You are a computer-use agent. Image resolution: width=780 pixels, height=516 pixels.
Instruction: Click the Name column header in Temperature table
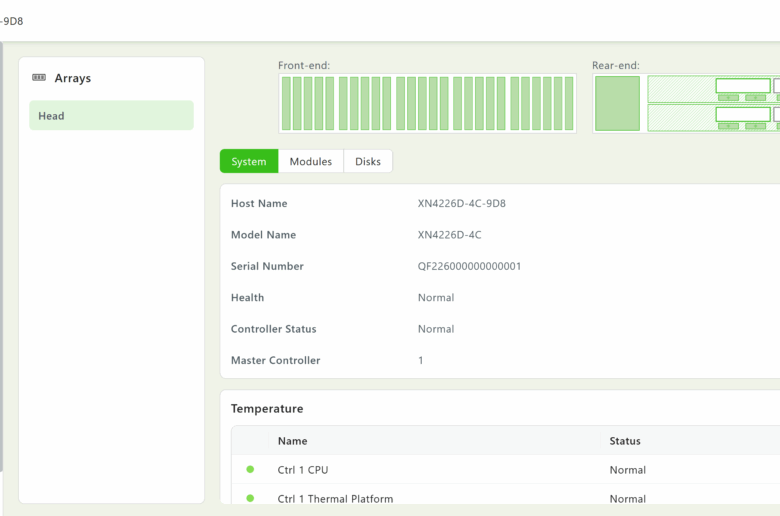(x=292, y=441)
